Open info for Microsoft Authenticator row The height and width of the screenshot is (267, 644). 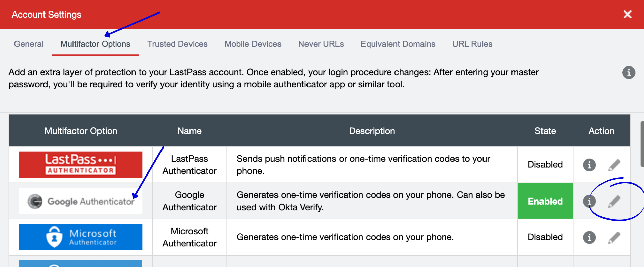589,237
